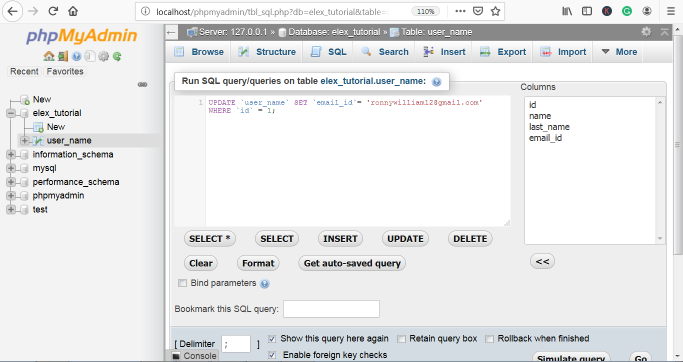
Task: Open the Firefox library icon
Action: click(567, 11)
